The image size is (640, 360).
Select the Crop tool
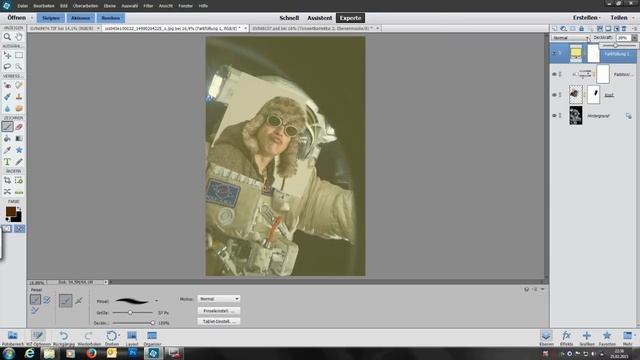click(7, 180)
